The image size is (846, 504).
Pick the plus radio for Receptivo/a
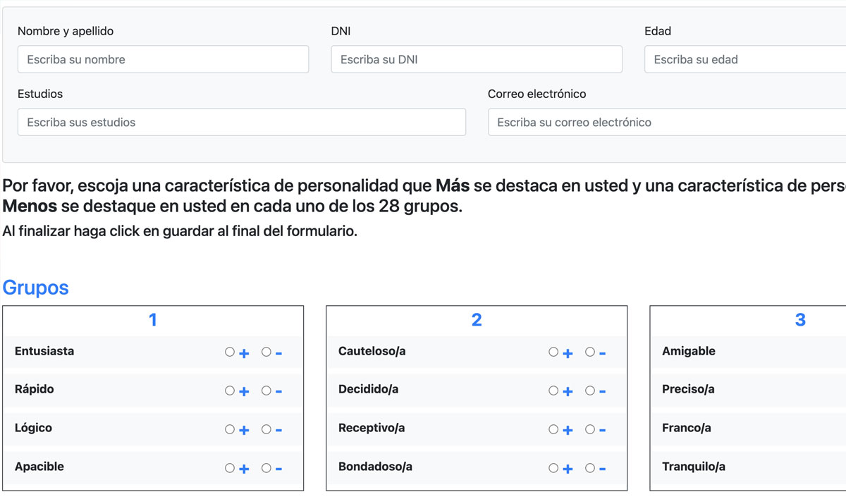click(553, 429)
